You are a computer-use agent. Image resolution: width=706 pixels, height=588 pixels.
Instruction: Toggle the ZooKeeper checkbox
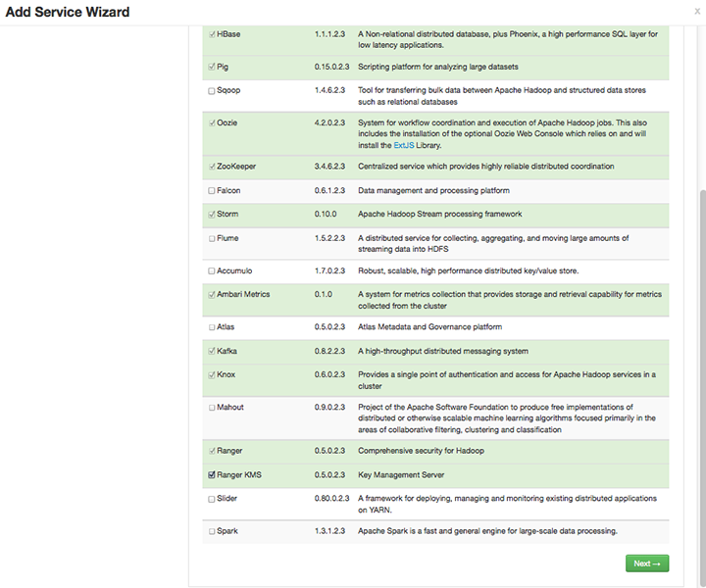coord(212,167)
